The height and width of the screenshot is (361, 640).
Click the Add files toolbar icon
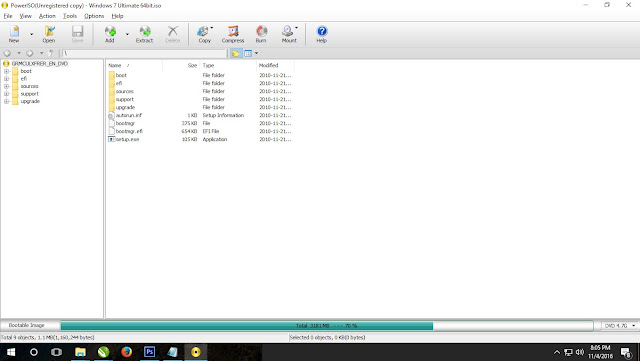[x=110, y=34]
